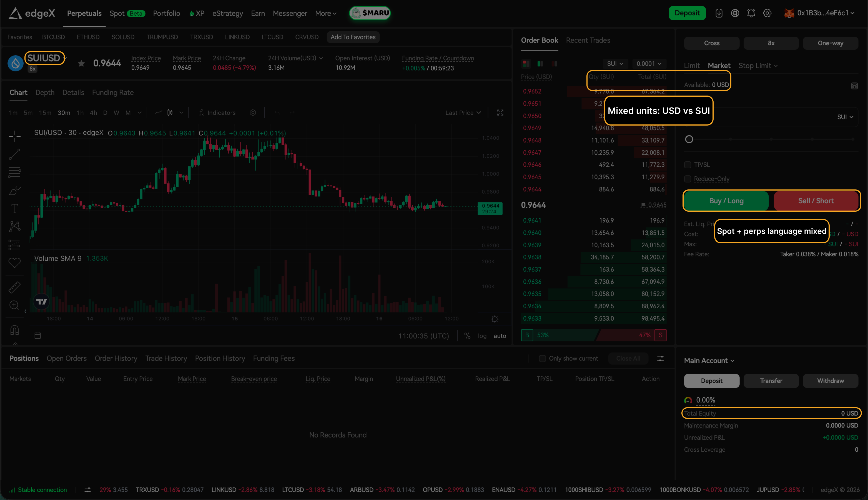The height and width of the screenshot is (500, 868).
Task: Switch to Recent Trades tab
Action: point(588,40)
